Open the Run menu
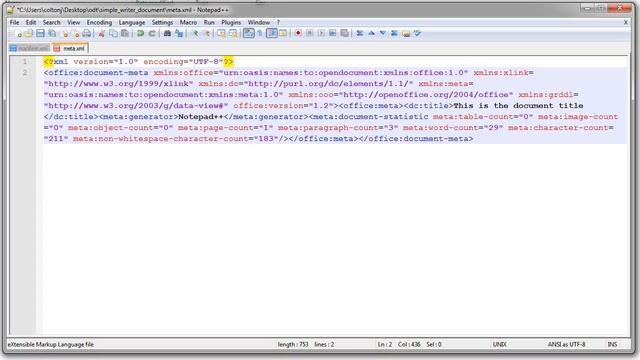Image resolution: width=640 pixels, height=360 pixels. (x=209, y=22)
